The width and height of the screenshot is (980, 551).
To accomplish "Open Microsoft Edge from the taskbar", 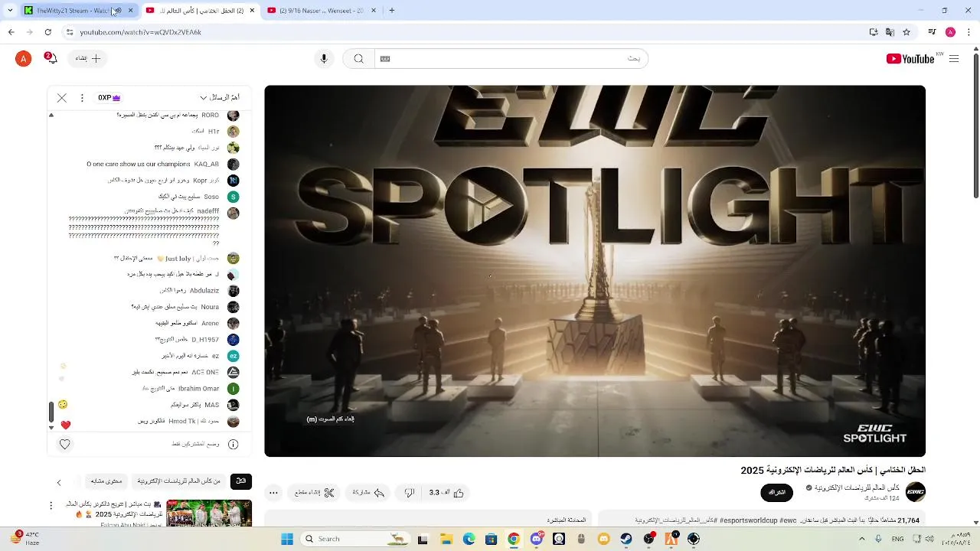I will click(x=469, y=539).
